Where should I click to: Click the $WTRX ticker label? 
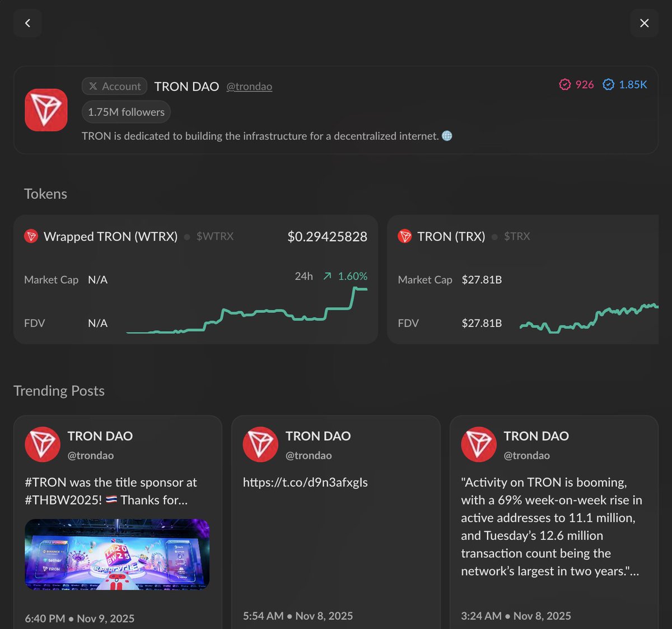click(215, 237)
